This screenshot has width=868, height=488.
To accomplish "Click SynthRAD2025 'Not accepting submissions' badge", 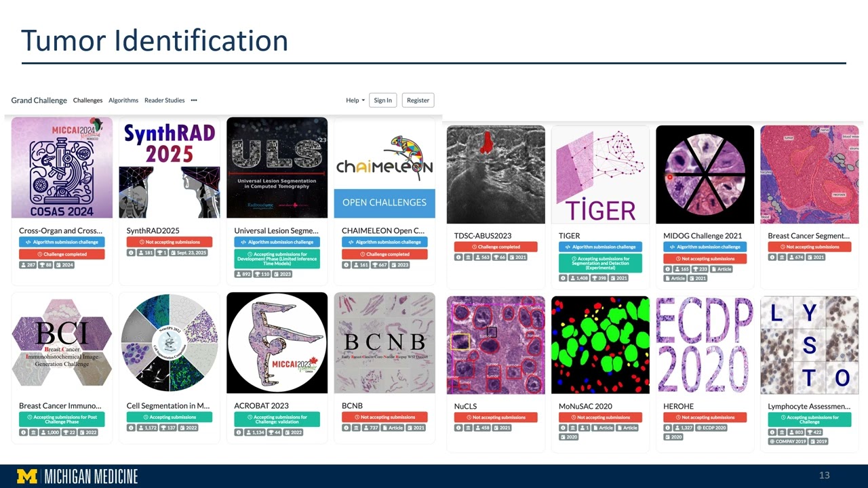I will 170,242.
